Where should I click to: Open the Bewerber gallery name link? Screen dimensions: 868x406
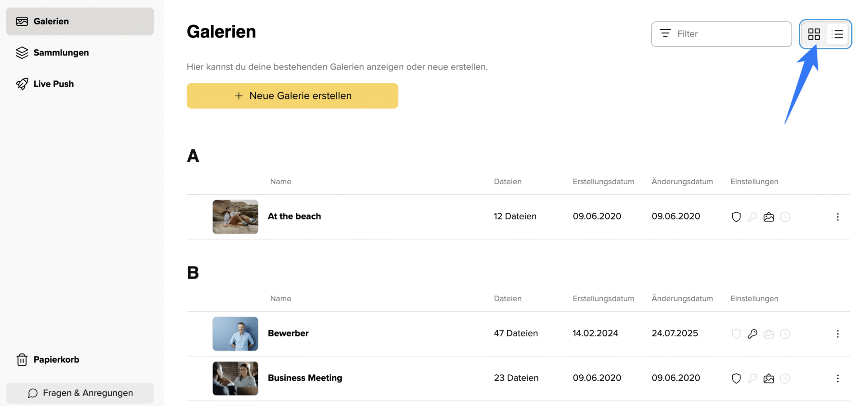coord(288,333)
